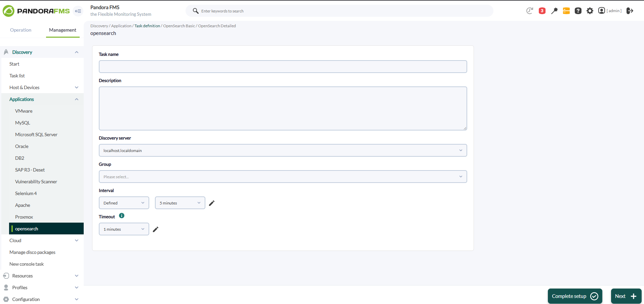Select Oracle under Applications
The image size is (644, 304).
[22, 146]
